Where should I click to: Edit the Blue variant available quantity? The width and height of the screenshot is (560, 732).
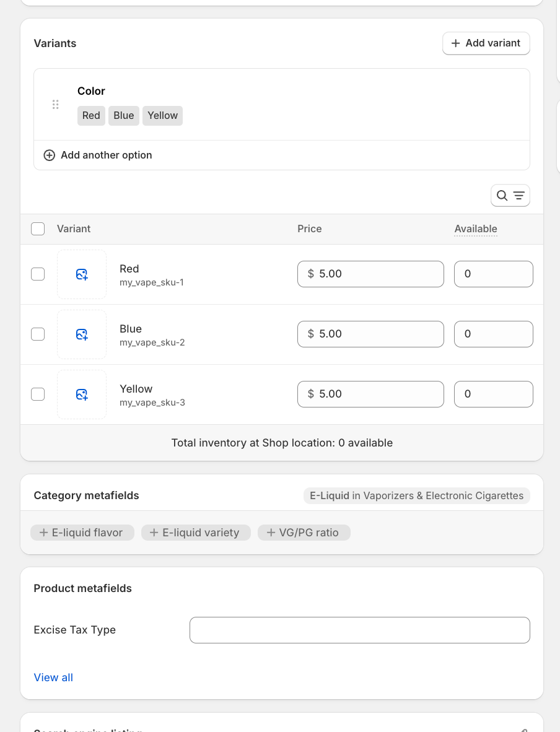493,334
